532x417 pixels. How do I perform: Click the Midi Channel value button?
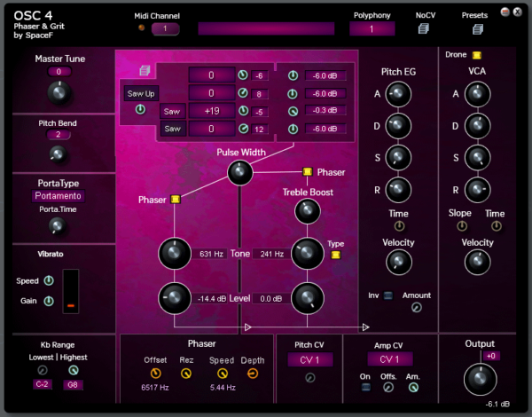(x=165, y=29)
